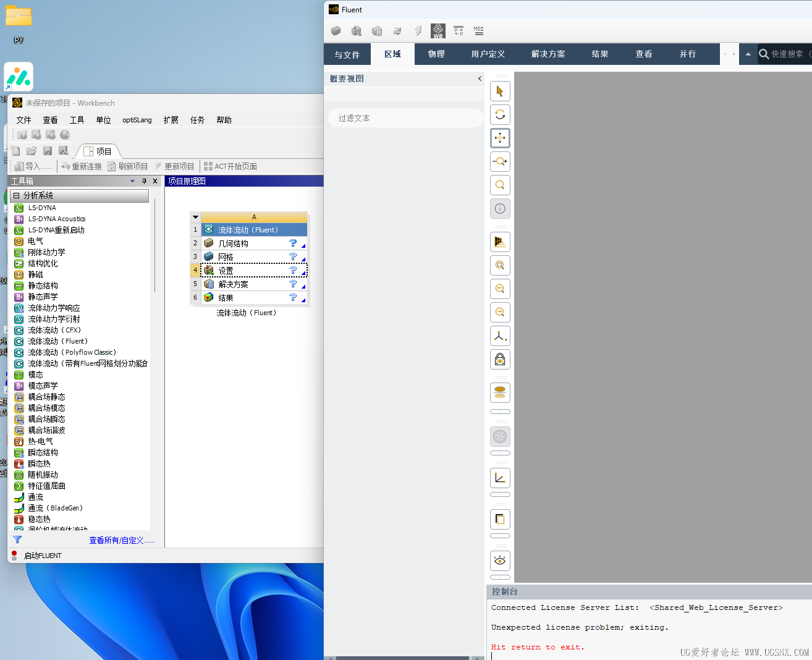Collapse the 分析系统 toolbox group
Viewport: 812px width, 660px height.
(x=16, y=195)
